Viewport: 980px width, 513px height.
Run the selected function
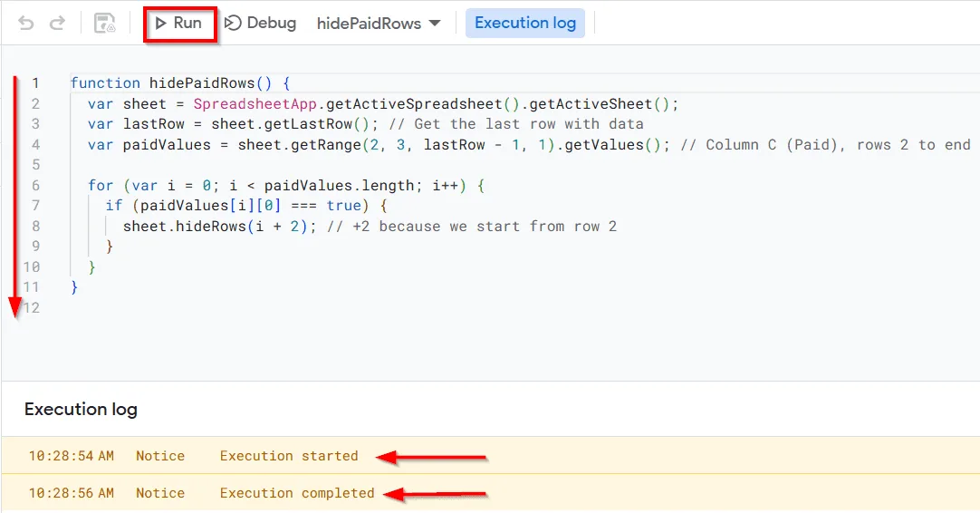click(179, 24)
